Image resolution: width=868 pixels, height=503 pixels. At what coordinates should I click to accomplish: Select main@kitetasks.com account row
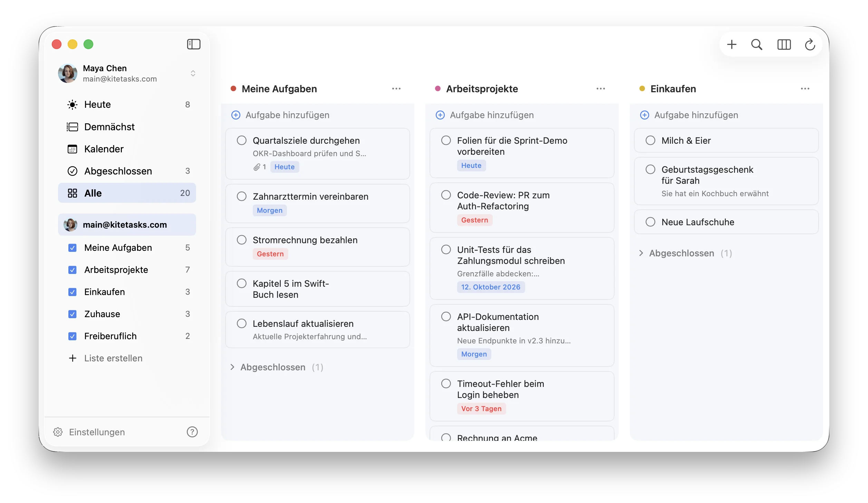(127, 225)
